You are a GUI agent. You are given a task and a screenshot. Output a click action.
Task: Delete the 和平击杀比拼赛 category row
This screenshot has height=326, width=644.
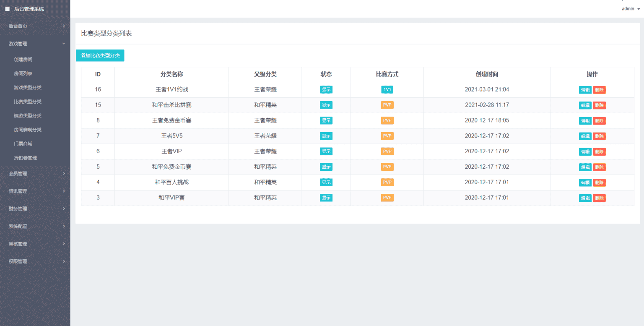(x=599, y=105)
